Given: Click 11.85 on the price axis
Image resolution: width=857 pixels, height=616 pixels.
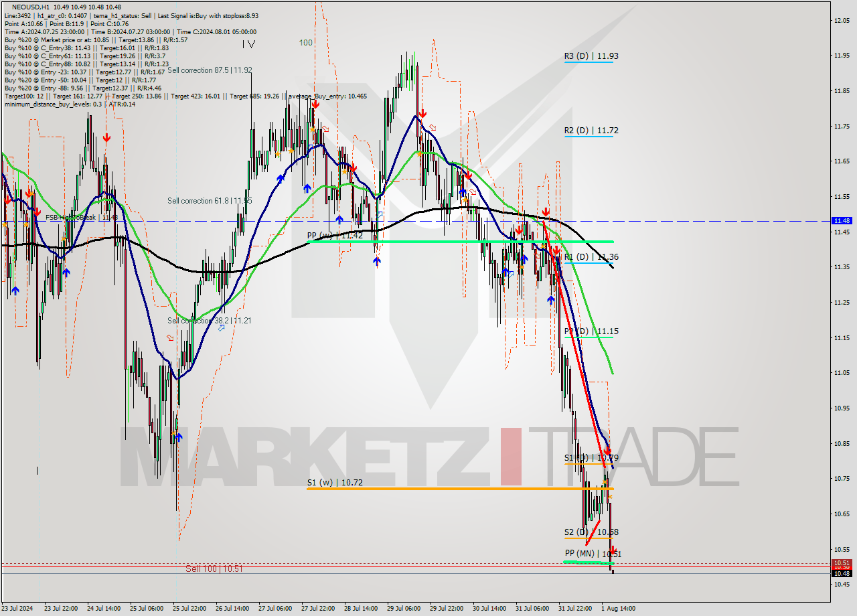Looking at the screenshot, I should pyautogui.click(x=842, y=90).
